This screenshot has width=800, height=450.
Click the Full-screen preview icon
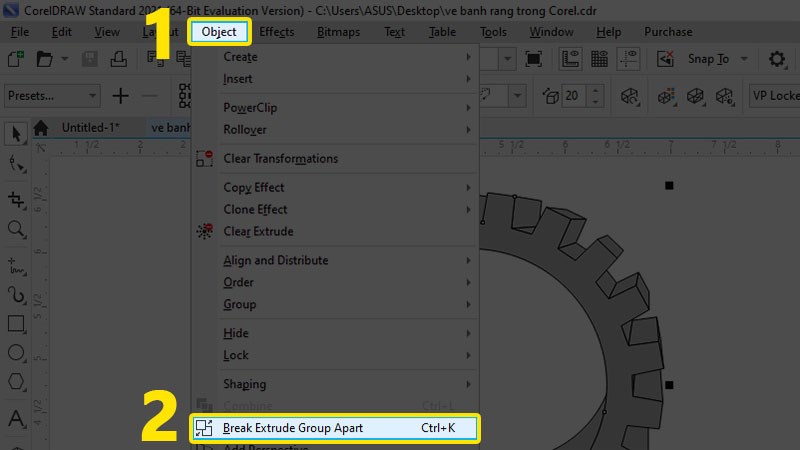click(533, 59)
